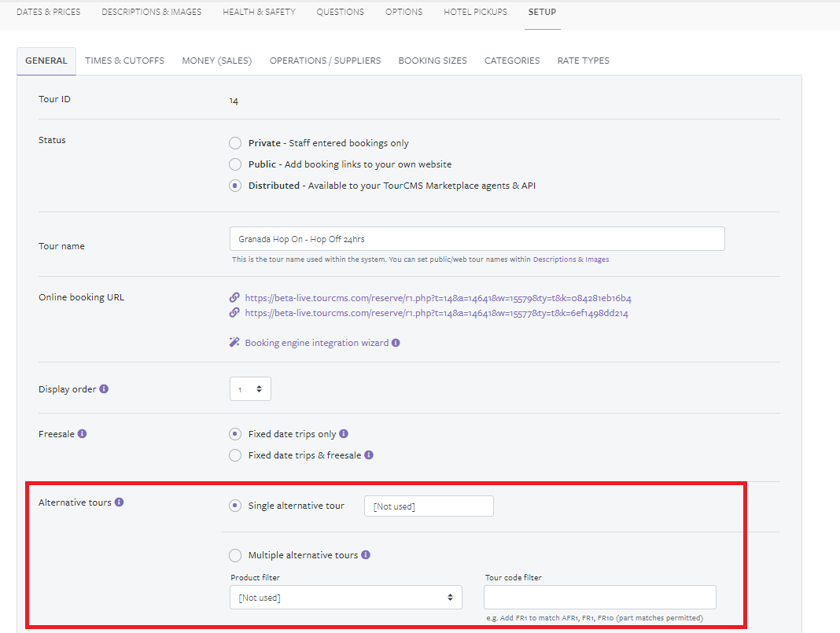Click info icon beside Booking engine integration wizard
The height and width of the screenshot is (633, 840).
click(396, 343)
